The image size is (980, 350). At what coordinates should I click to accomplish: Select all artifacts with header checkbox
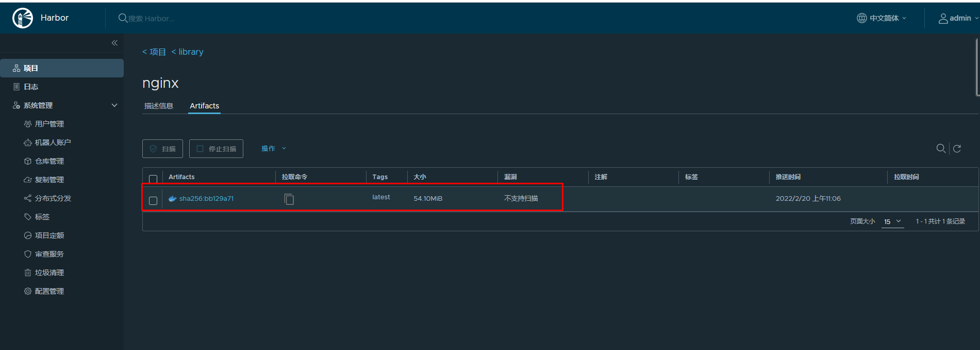click(x=153, y=179)
